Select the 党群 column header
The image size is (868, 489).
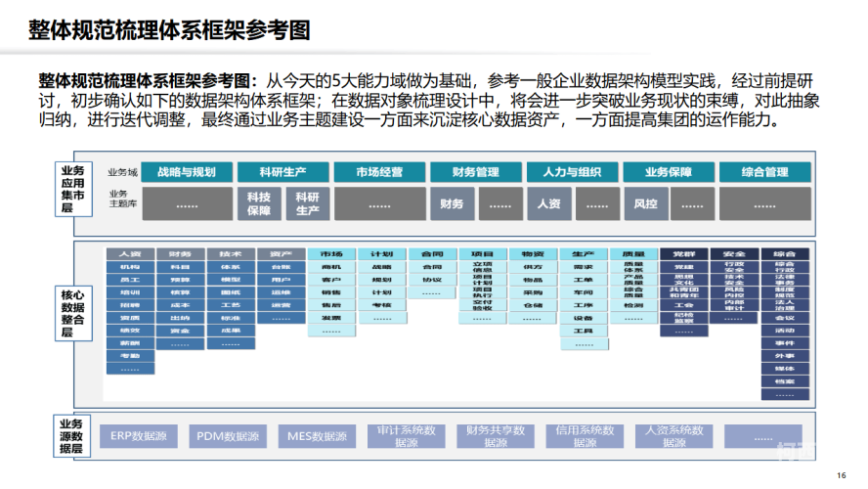pos(684,254)
